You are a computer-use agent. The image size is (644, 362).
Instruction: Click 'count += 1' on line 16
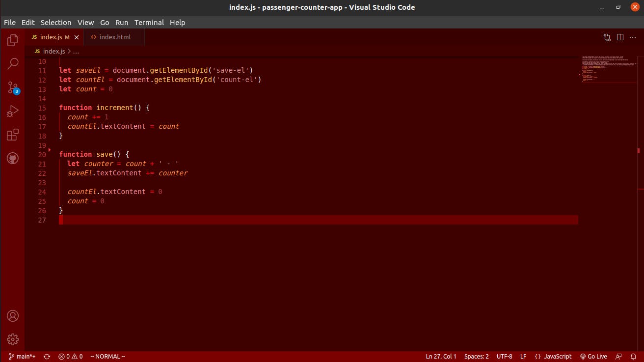click(x=88, y=117)
